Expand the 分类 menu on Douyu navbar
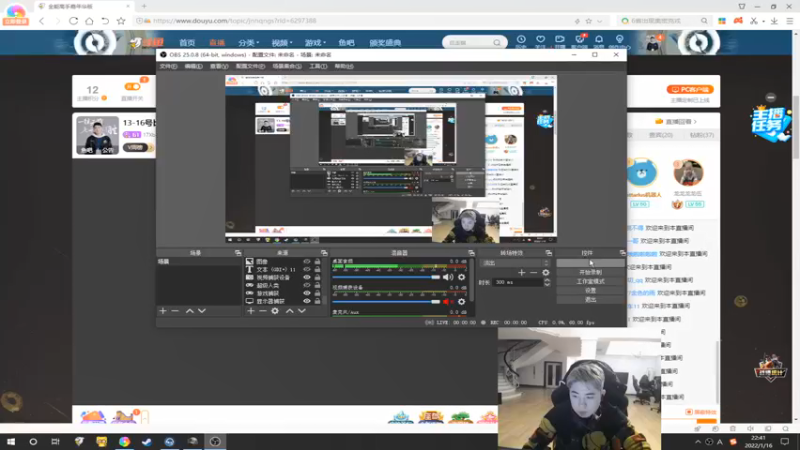Screen dimensions: 800x450 click(x=248, y=43)
